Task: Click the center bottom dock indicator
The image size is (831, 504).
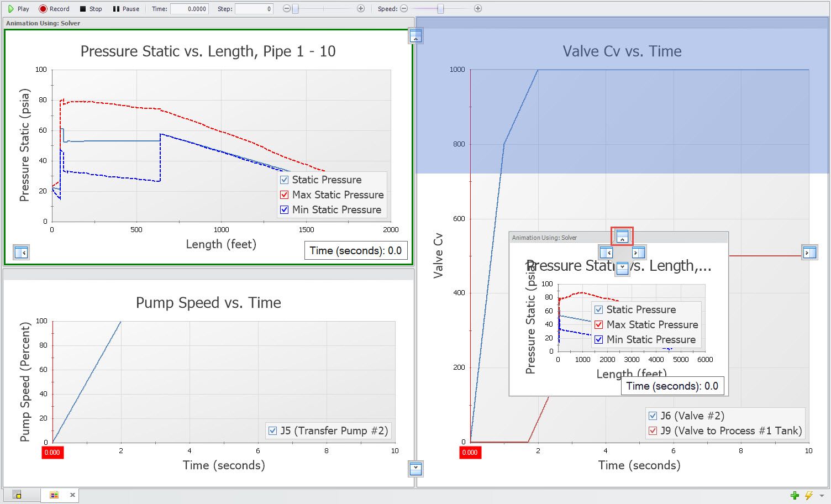Action: coord(622,268)
